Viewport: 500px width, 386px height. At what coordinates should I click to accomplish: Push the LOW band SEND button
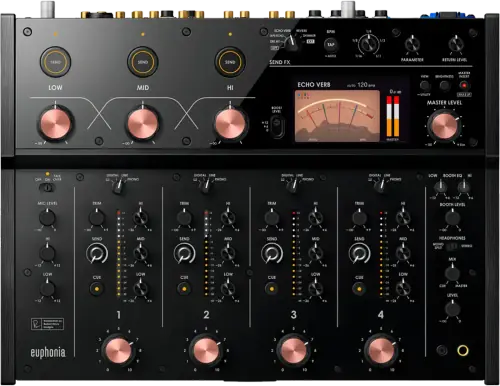tap(55, 62)
